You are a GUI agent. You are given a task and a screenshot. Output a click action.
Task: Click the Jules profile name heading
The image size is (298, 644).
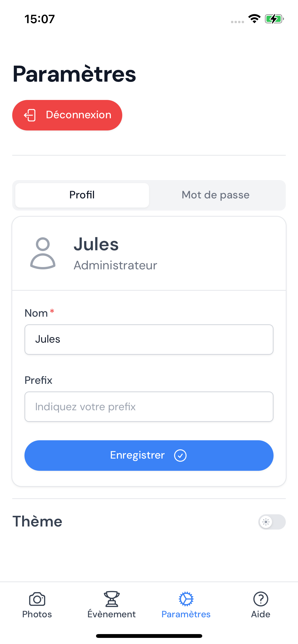pyautogui.click(x=96, y=244)
